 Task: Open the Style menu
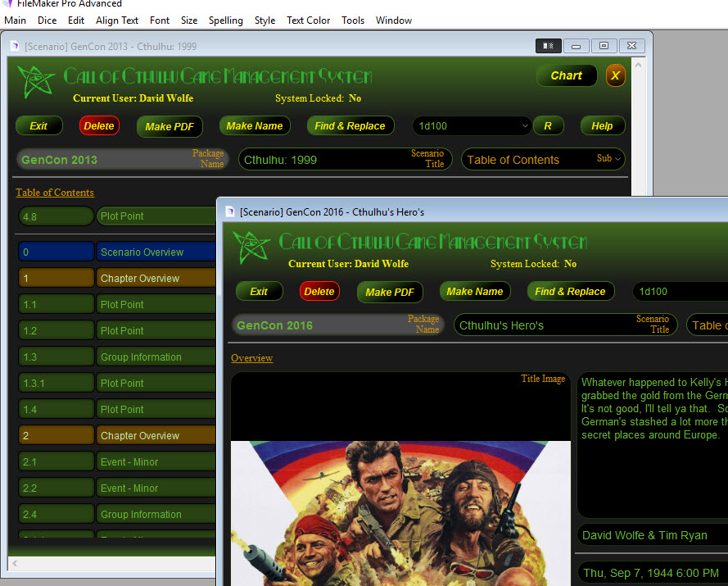click(265, 20)
